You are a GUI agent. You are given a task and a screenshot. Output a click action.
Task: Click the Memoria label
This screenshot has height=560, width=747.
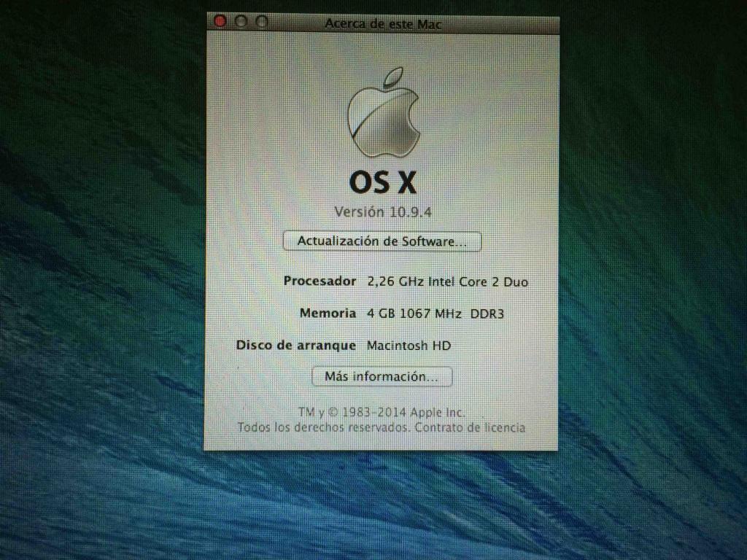click(x=328, y=314)
